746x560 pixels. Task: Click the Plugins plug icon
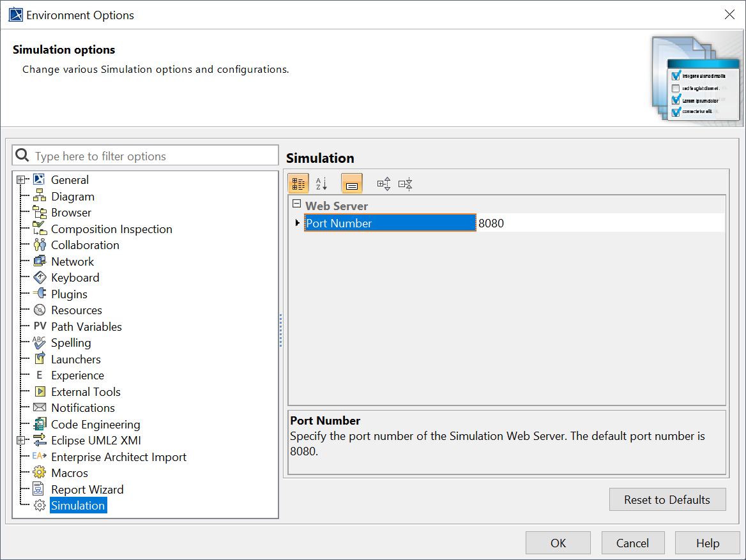click(x=40, y=294)
